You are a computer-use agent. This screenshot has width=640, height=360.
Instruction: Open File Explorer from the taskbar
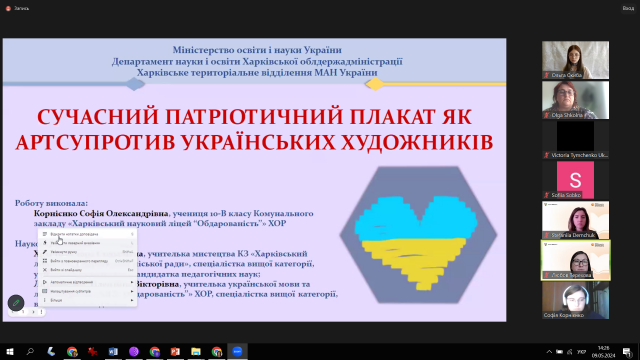(x=196, y=351)
